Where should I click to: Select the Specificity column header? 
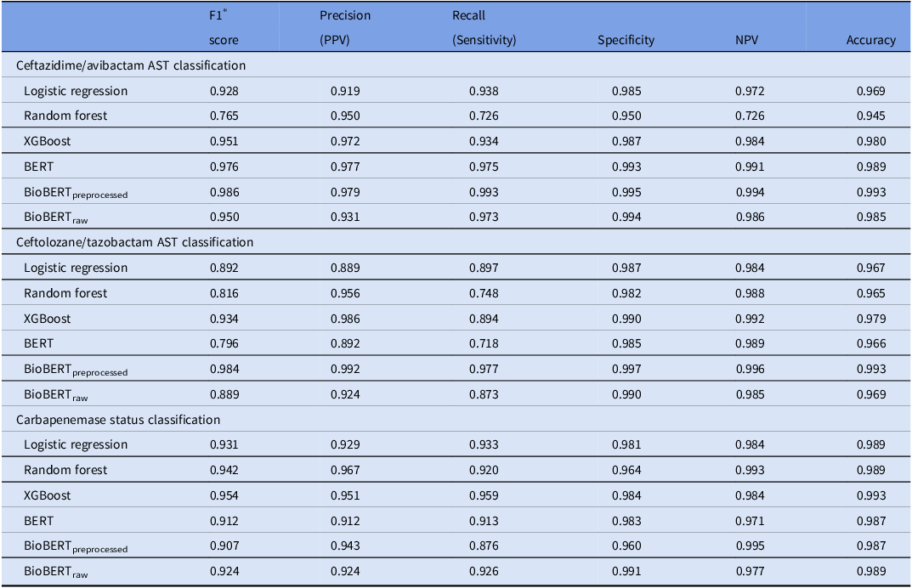pos(626,40)
